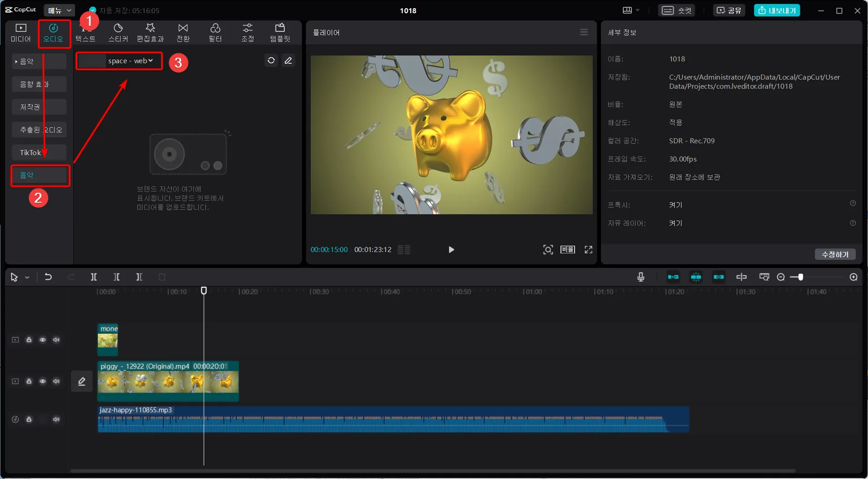This screenshot has width=868, height=479.
Task: Click the 수정하기 modify button
Action: (835, 254)
